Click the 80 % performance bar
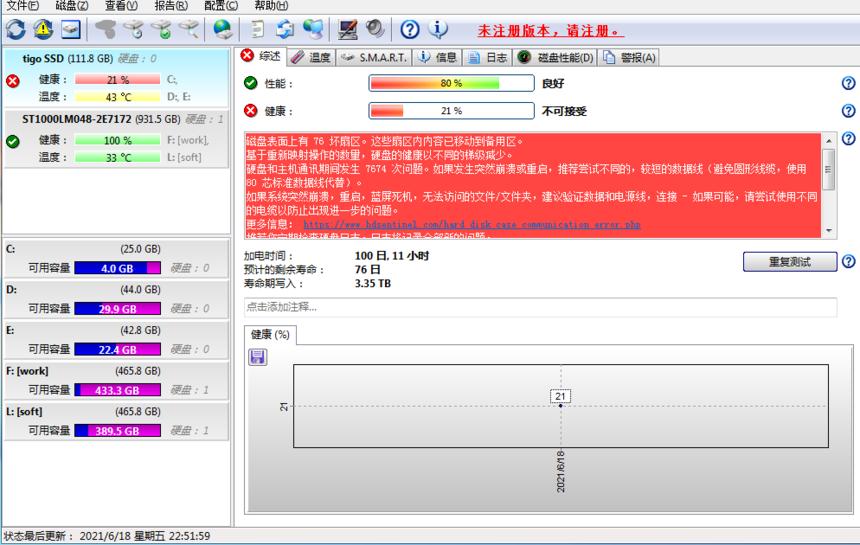The height and width of the screenshot is (545, 860). [x=451, y=83]
